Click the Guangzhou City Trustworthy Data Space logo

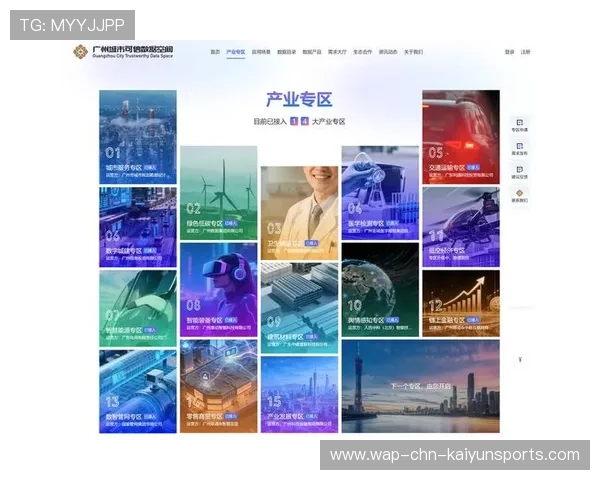[123, 52]
